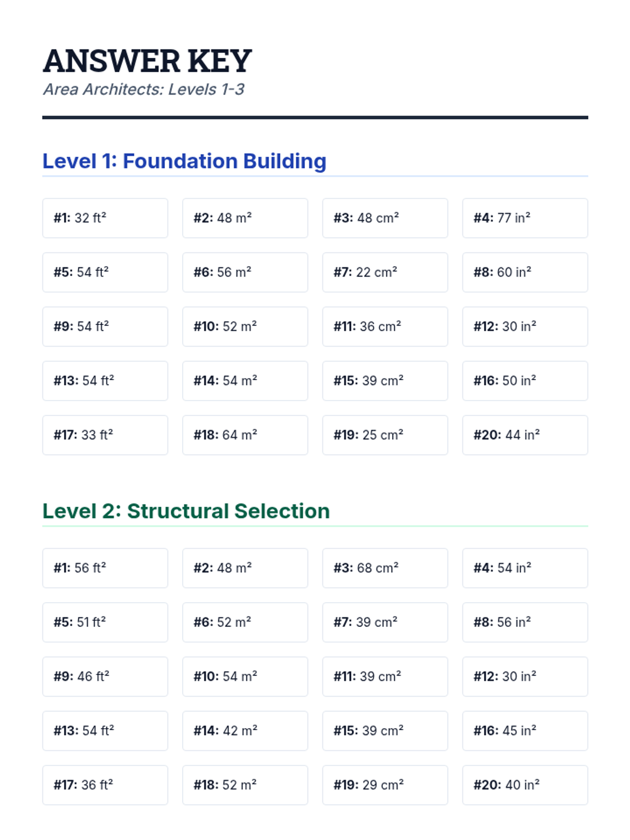This screenshot has width=630, height=840.
Task: Click Level 1 answer #4: 77 in²
Action: [525, 218]
